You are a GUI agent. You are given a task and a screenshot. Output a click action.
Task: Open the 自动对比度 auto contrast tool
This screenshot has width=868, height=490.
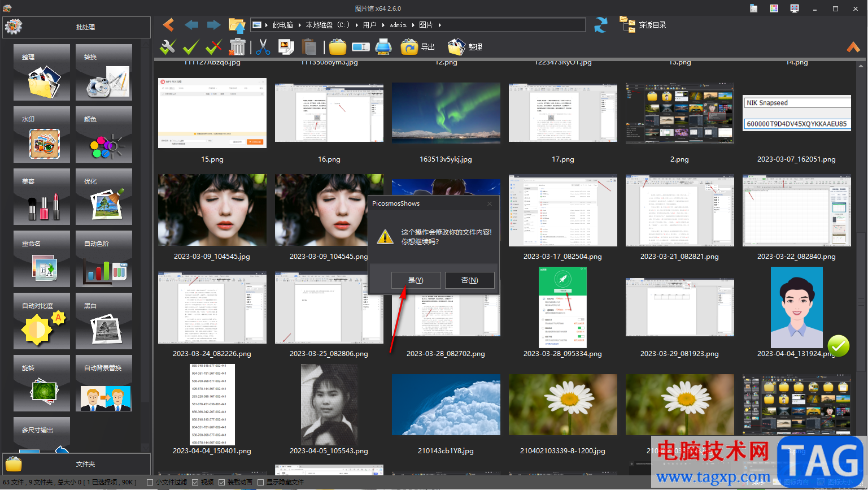point(42,321)
